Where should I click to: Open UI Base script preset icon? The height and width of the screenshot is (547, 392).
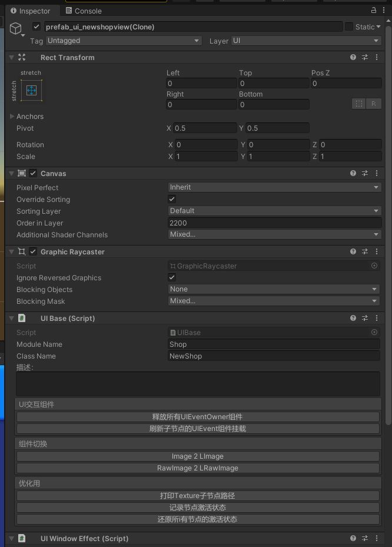click(x=365, y=318)
